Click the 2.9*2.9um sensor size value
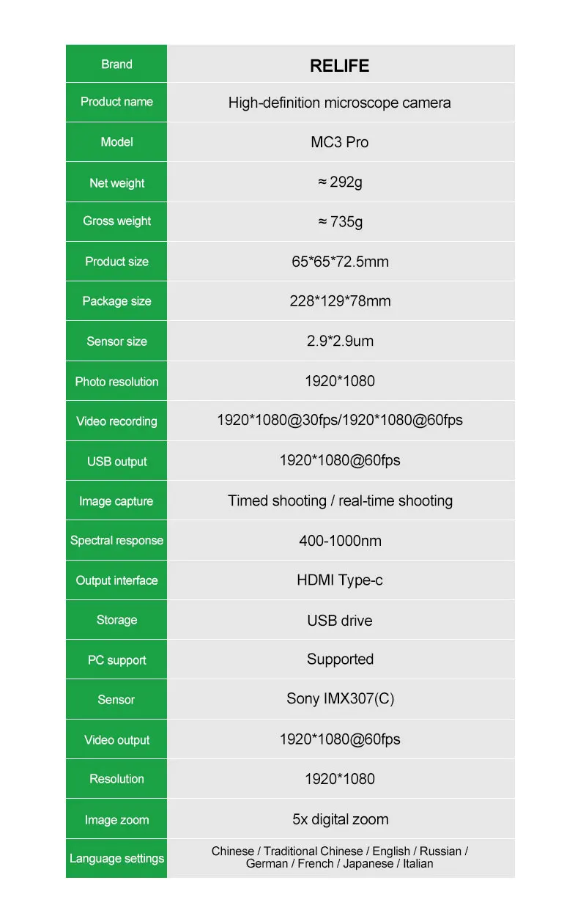586x924 pixels. (x=340, y=341)
